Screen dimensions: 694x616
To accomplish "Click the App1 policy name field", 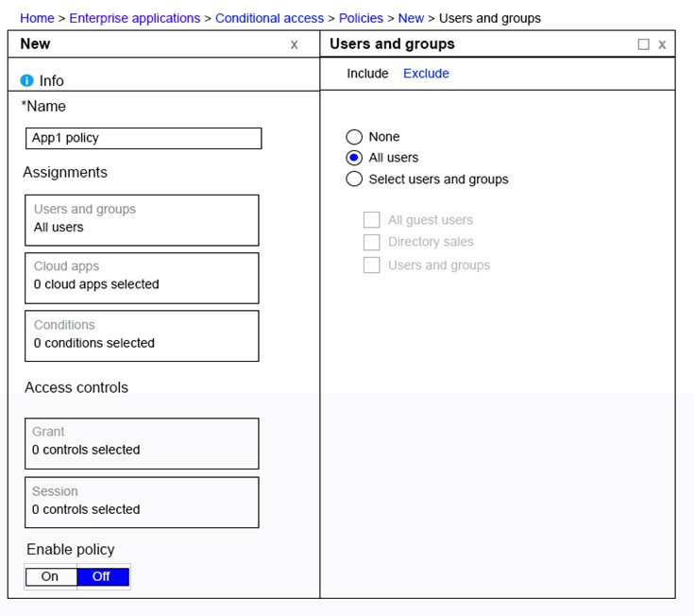I will click(144, 138).
